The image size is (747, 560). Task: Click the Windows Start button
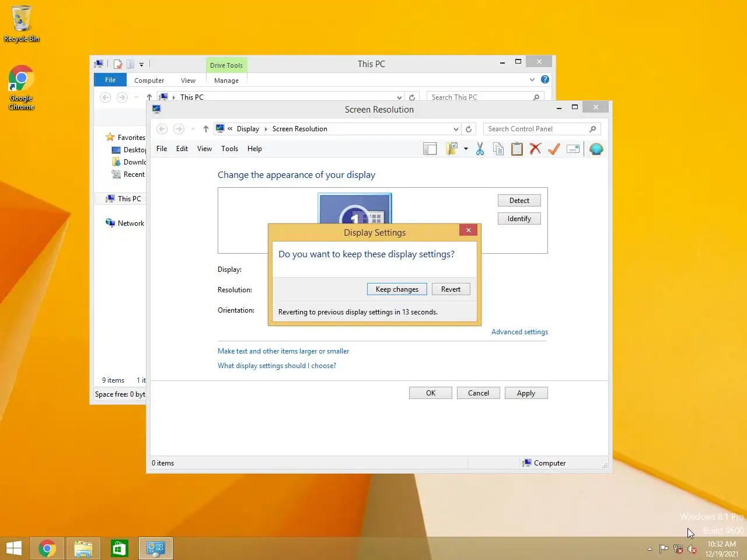[x=14, y=548]
